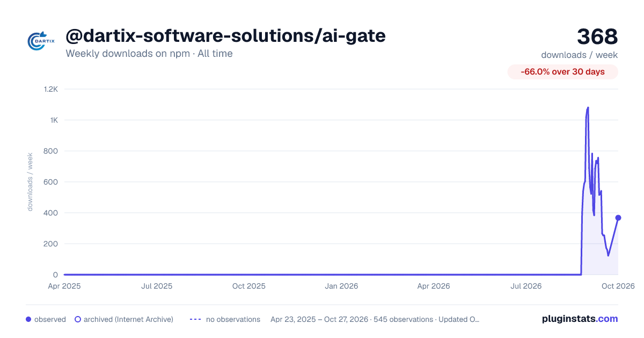The image size is (644, 338).
Task: Click the '-66.0% over 30 days' badge
Action: (x=562, y=72)
